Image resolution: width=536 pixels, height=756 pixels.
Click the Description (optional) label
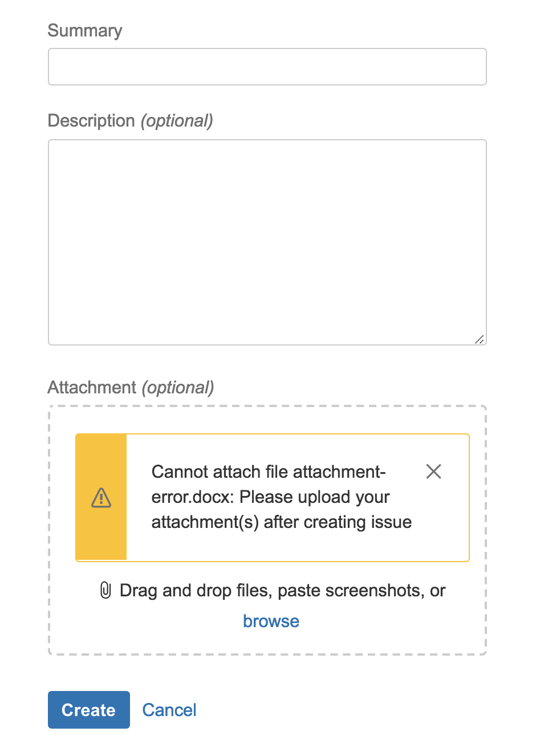point(131,120)
